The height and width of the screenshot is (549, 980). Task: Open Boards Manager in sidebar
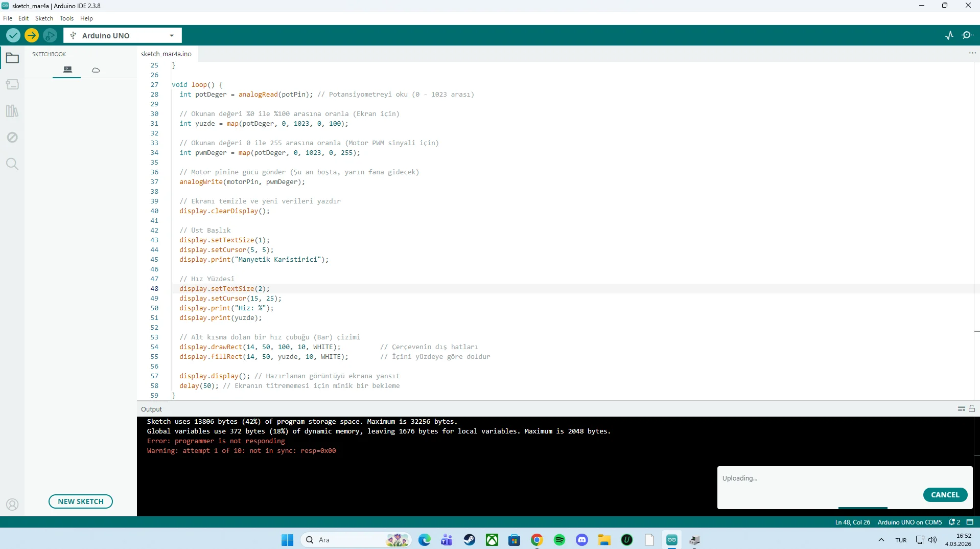pos(12,84)
